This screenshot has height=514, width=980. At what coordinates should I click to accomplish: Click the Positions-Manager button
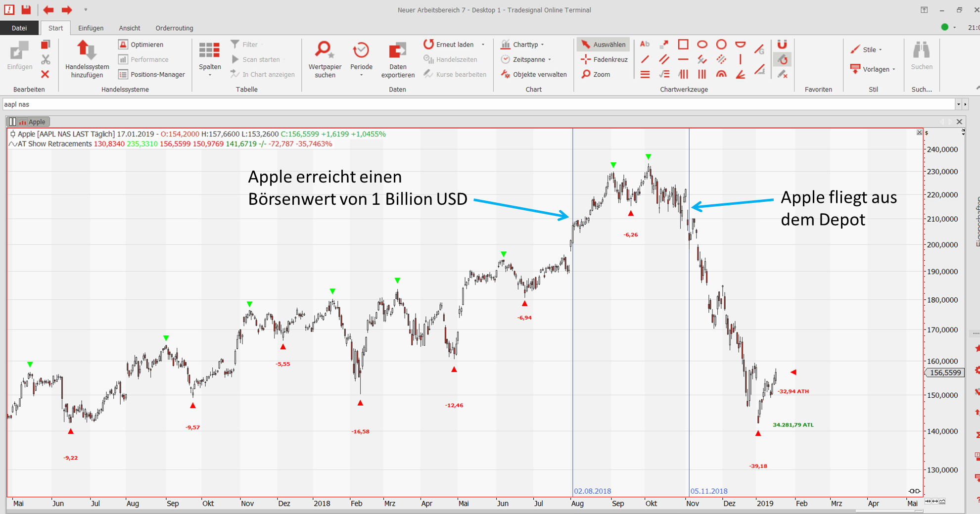152,74
